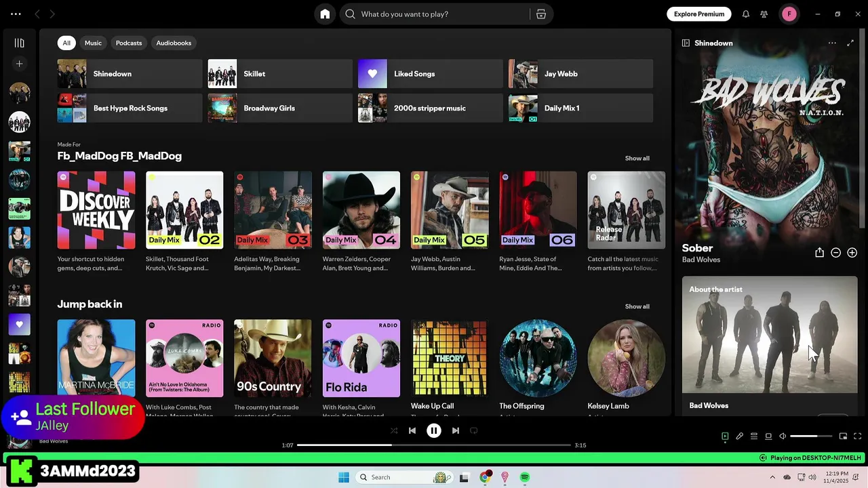Hide Sober with the minus circle icon
Viewport: 868px width, 488px height.
[x=835, y=252]
